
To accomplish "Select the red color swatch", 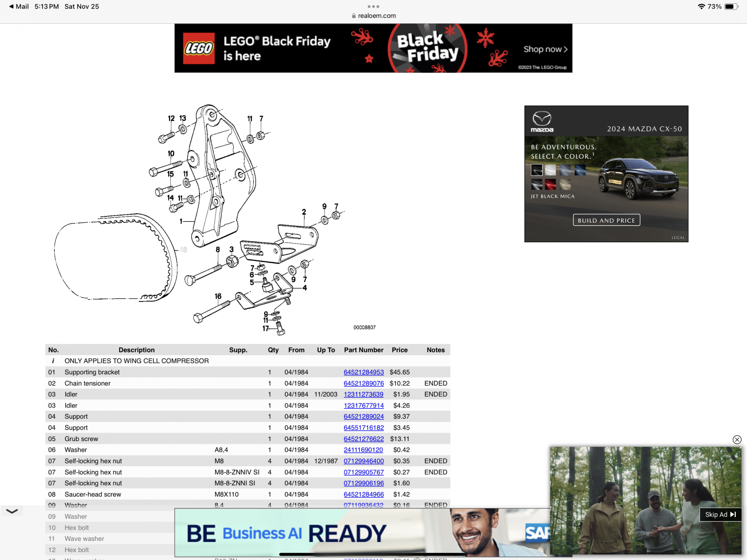I will [550, 184].
